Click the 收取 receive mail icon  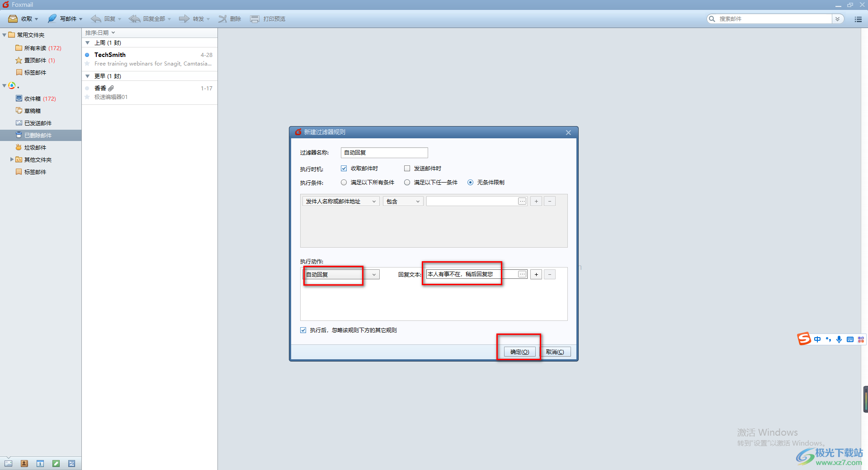pyautogui.click(x=13, y=19)
